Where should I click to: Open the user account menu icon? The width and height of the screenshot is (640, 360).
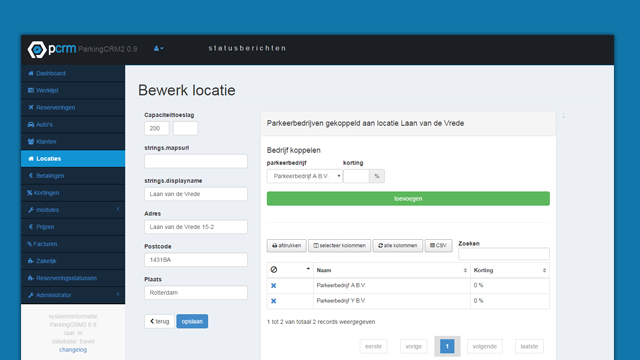(x=158, y=48)
